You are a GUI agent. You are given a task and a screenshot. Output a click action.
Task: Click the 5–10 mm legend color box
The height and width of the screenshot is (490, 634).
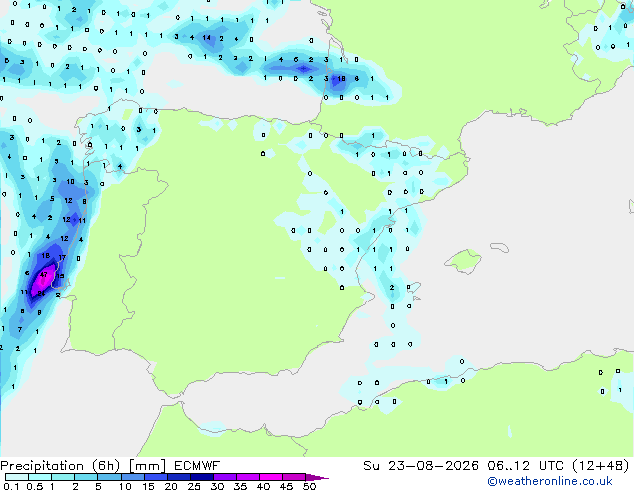[x=109, y=477]
